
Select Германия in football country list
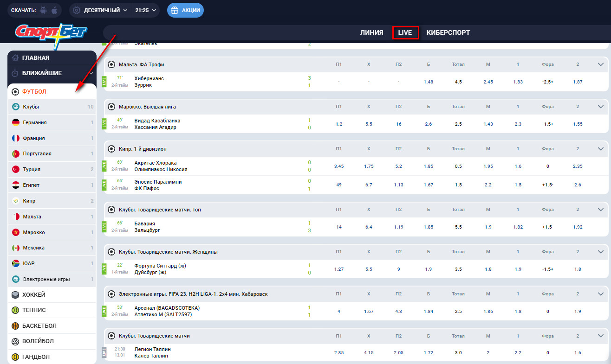coord(35,122)
